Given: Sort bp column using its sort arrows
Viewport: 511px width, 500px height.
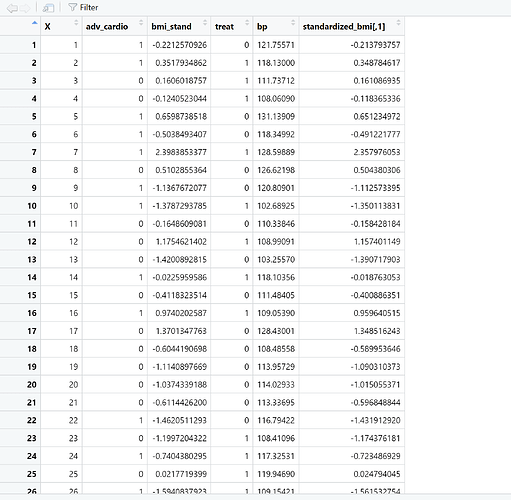Looking at the screenshot, I should point(293,23).
